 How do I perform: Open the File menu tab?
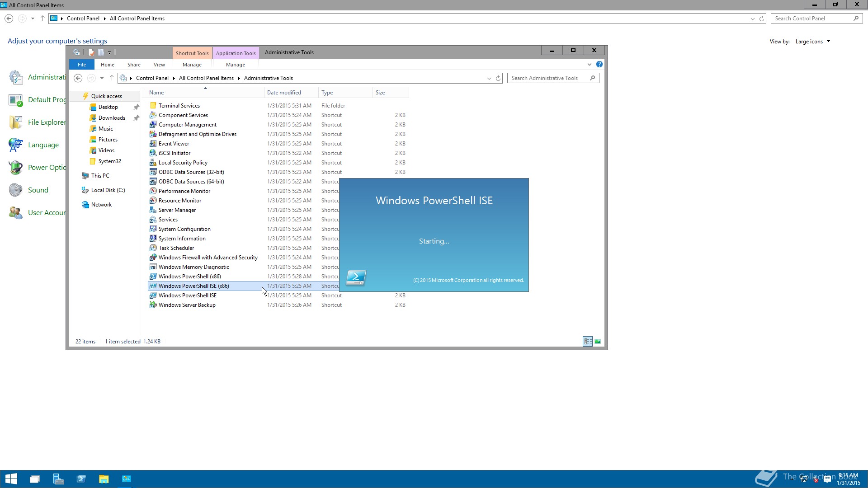(82, 65)
